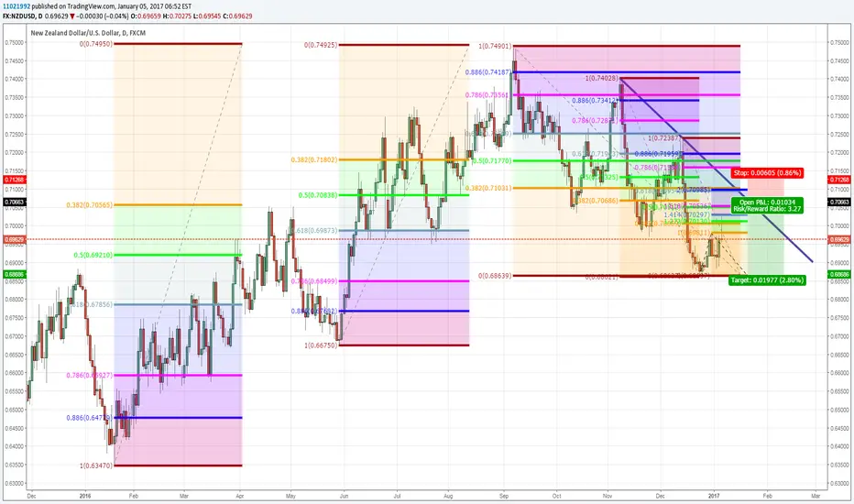
Task: Select the 0.382(0.71031) level label
Action: coord(488,188)
